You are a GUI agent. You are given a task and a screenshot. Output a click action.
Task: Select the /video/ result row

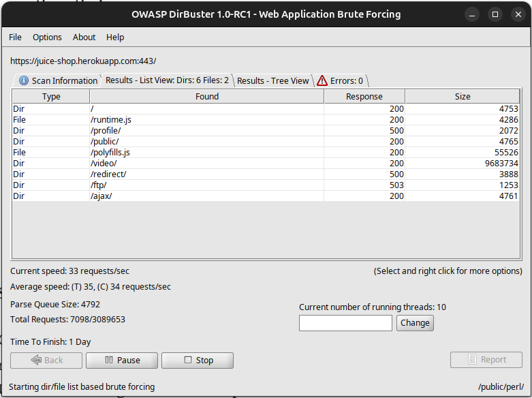266,163
